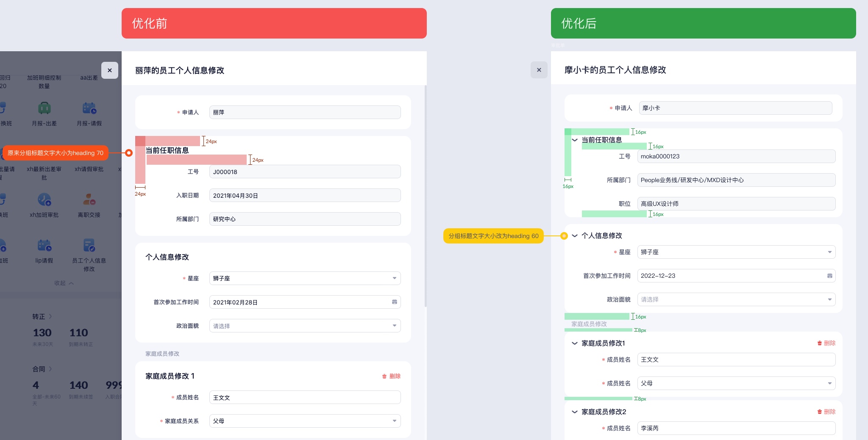This screenshot has width=868, height=440.
Task: Click the 成员姓名 王文文 field on right
Action: click(x=737, y=360)
